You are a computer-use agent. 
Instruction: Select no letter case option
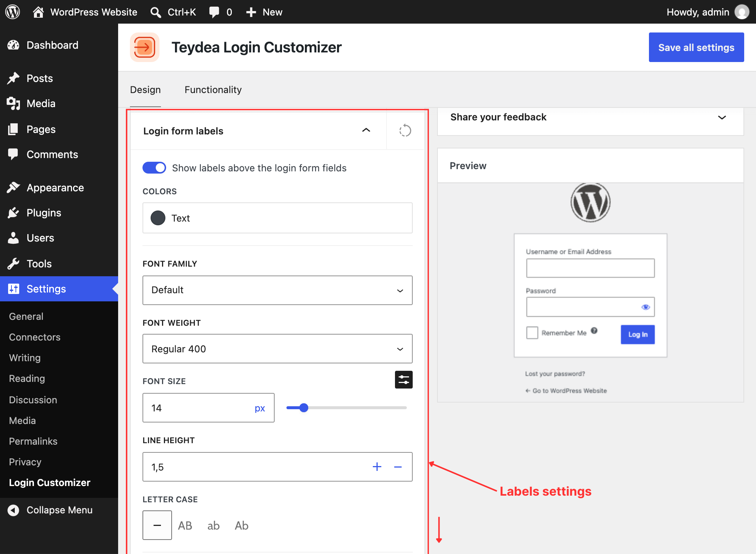[x=157, y=525]
